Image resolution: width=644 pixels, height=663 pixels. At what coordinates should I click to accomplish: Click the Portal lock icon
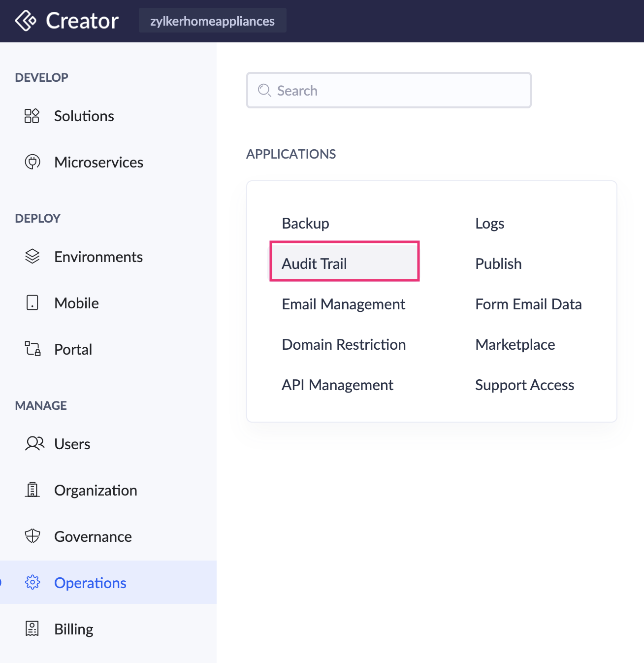pos(32,349)
